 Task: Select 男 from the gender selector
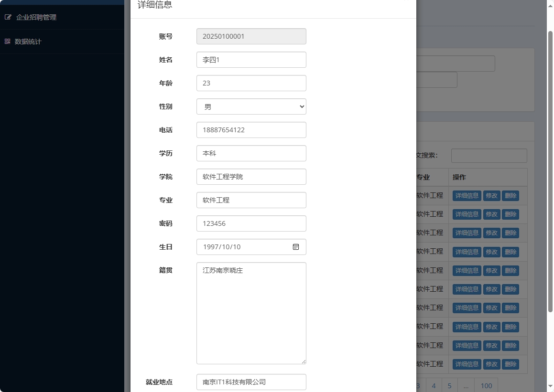point(251,106)
